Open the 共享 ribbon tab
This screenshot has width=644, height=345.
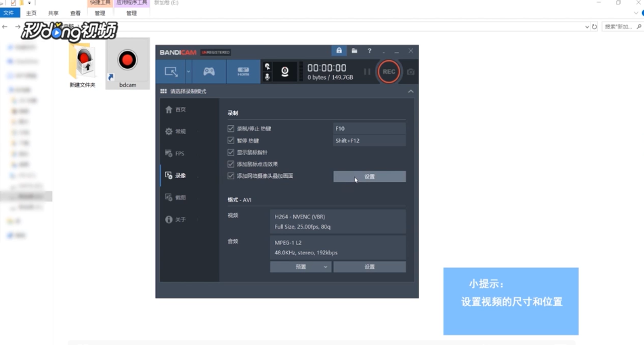coord(53,13)
